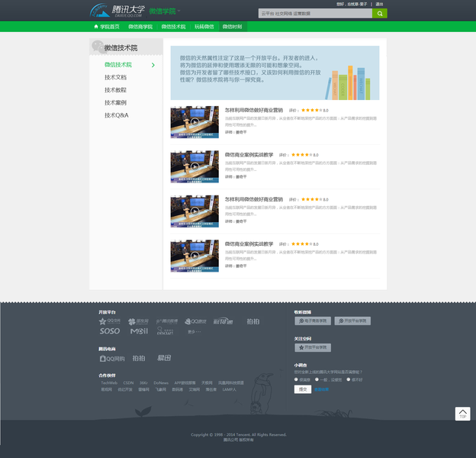The width and height of the screenshot is (476, 458).
Task: Click the back to TOP arrow button
Action: click(x=462, y=414)
